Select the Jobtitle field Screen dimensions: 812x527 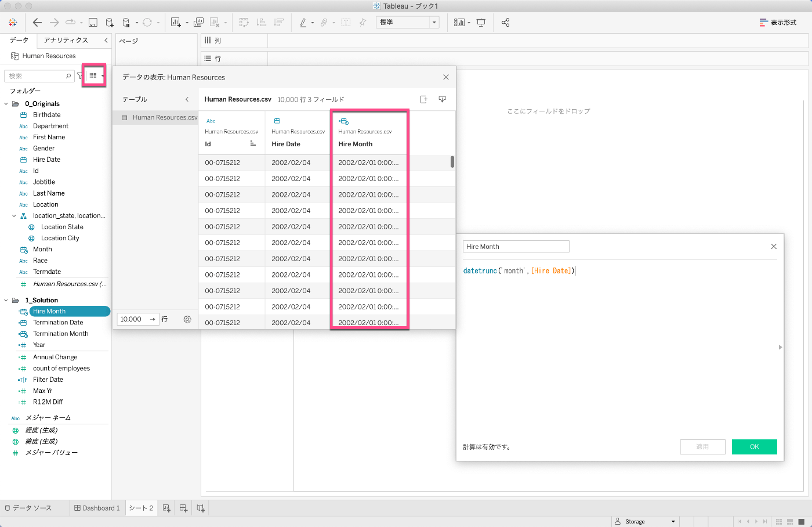(x=43, y=182)
